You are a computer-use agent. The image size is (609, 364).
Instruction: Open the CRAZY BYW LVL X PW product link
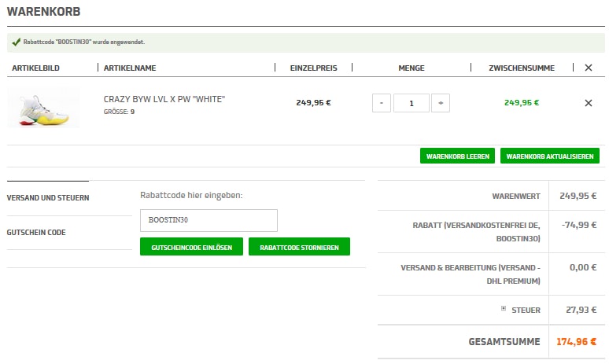click(164, 99)
